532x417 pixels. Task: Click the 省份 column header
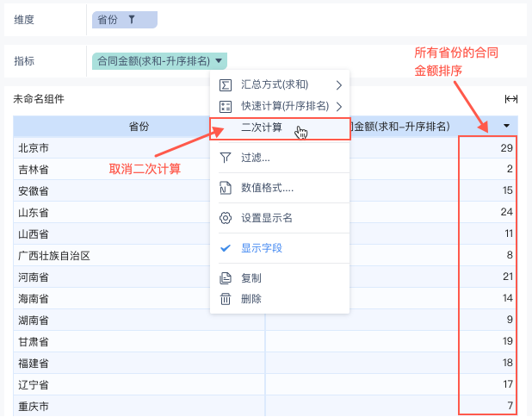pos(139,127)
